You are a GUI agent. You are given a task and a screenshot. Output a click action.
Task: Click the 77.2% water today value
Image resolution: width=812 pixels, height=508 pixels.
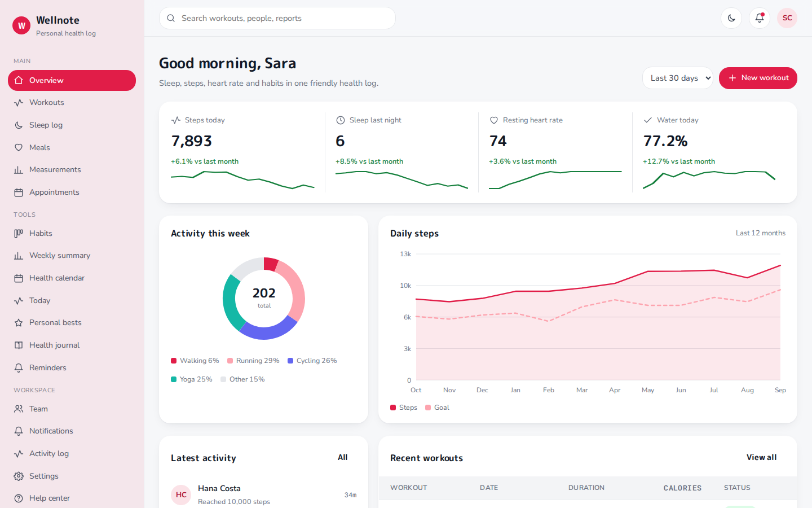[665, 141]
